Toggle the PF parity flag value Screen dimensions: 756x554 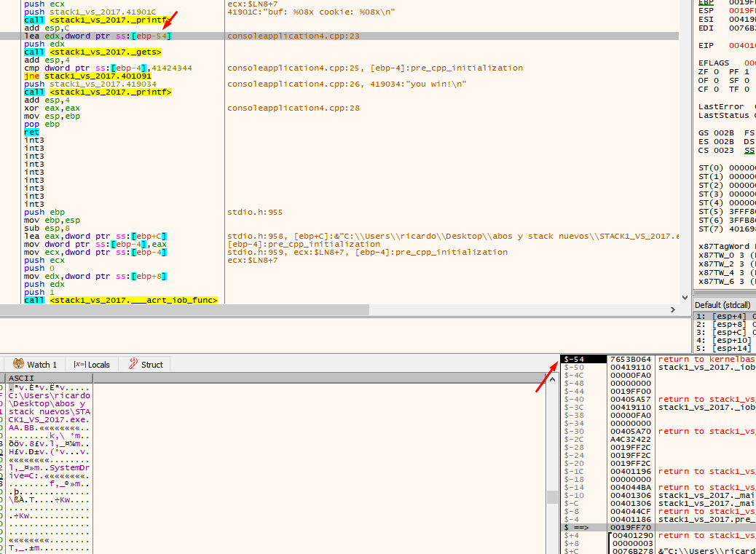[x=747, y=70]
